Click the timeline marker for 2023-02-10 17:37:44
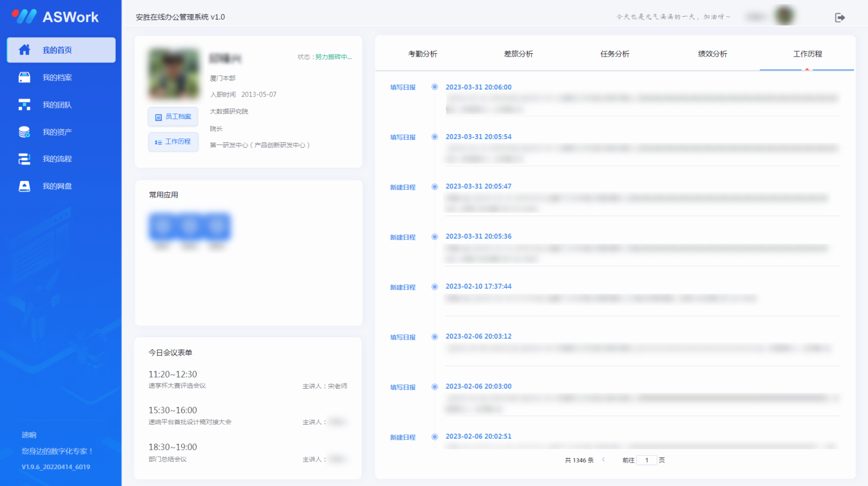Image resolution: width=868 pixels, height=486 pixels. click(435, 287)
